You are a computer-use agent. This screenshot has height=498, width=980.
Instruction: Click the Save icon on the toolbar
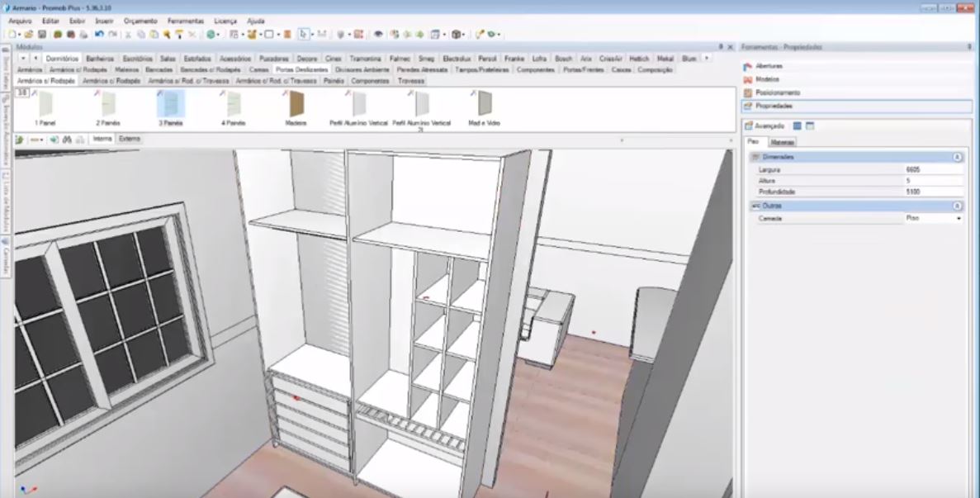click(x=41, y=33)
